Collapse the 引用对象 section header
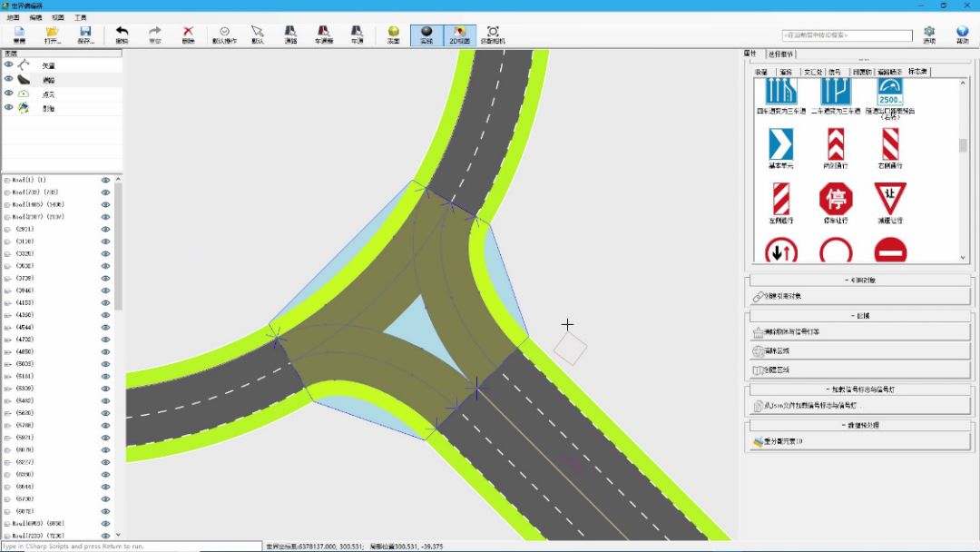The width and height of the screenshot is (980, 552). coord(860,280)
